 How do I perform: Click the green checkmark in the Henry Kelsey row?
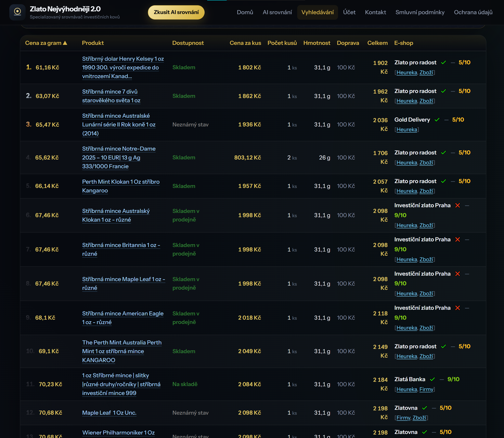pos(443,63)
